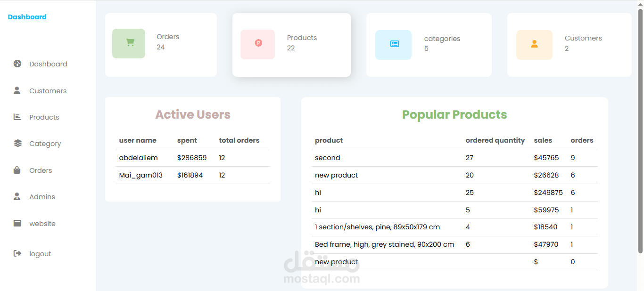Click the $161894 spent value

click(190, 175)
